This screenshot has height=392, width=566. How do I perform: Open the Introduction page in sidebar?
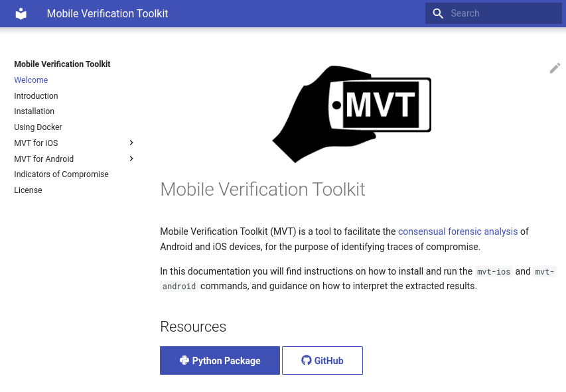point(36,96)
